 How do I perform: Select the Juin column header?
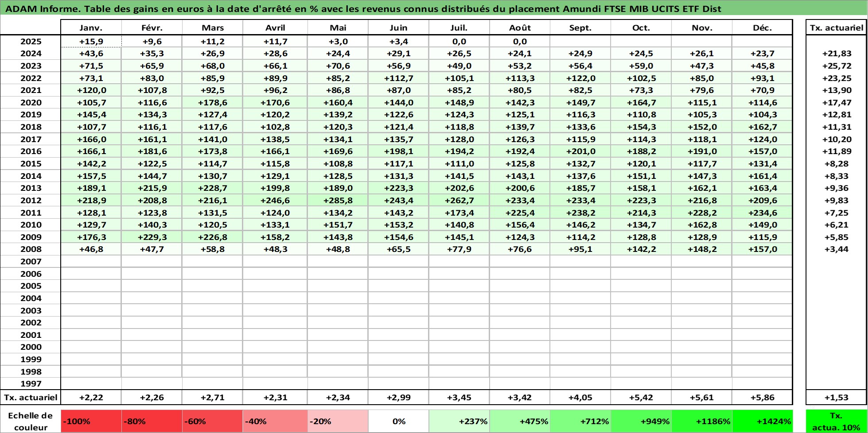click(x=398, y=27)
